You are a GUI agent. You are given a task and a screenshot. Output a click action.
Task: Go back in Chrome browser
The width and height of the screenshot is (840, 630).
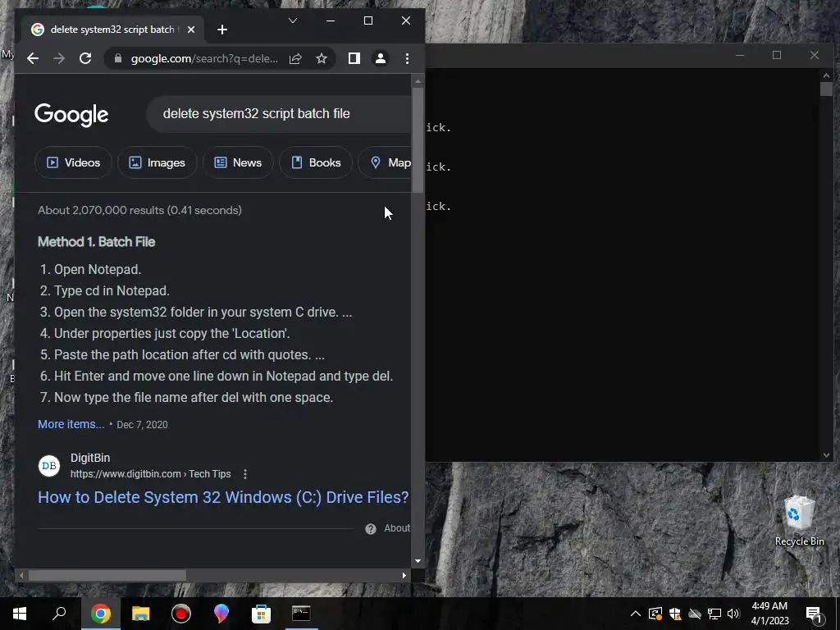point(33,58)
